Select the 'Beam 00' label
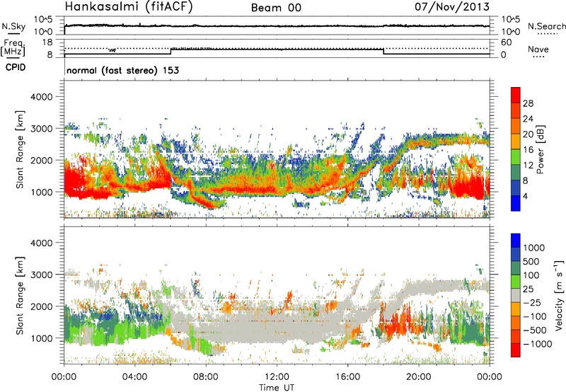Image resolution: width=566 pixels, height=392 pixels. [276, 8]
